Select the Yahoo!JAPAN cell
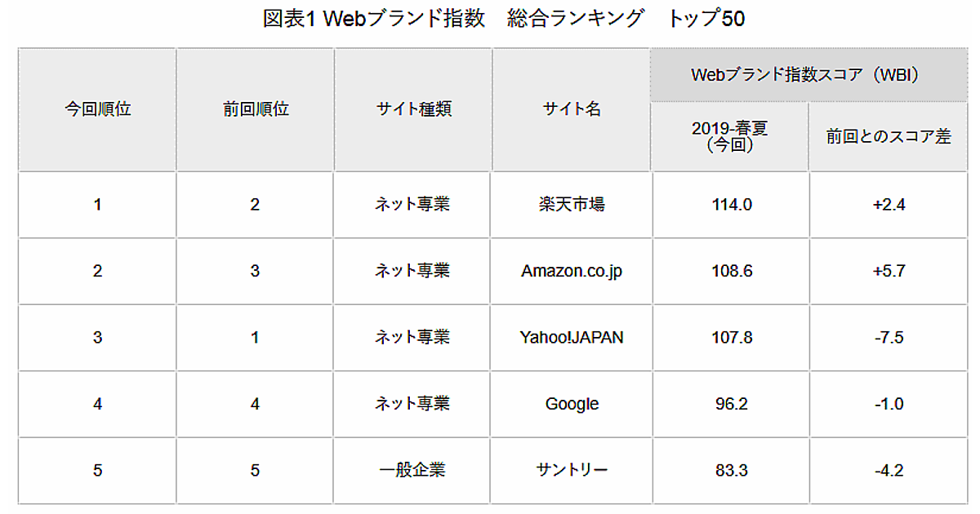The image size is (980, 514). tap(572, 337)
